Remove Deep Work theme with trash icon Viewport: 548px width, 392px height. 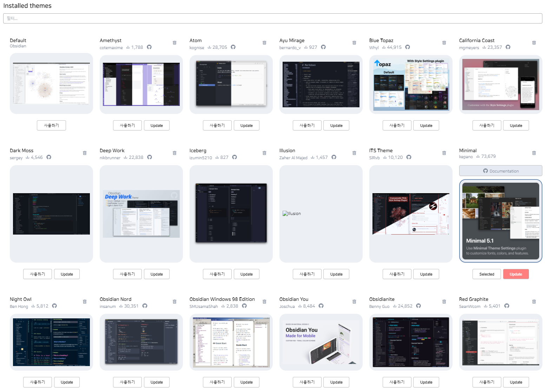click(x=174, y=153)
